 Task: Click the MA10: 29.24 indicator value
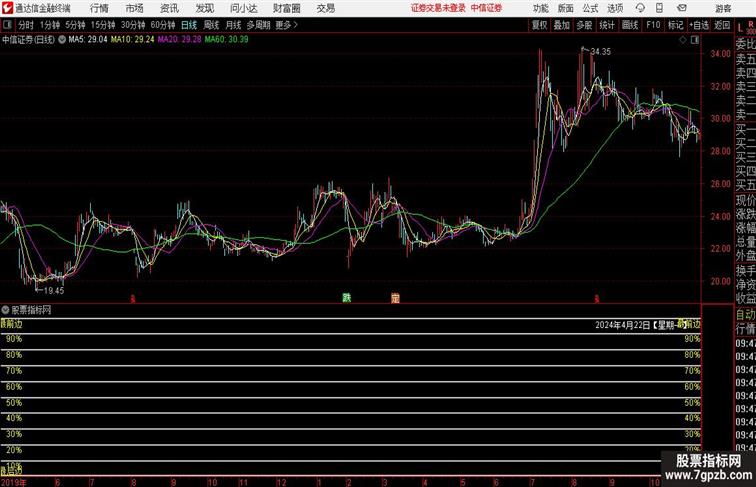click(x=132, y=40)
